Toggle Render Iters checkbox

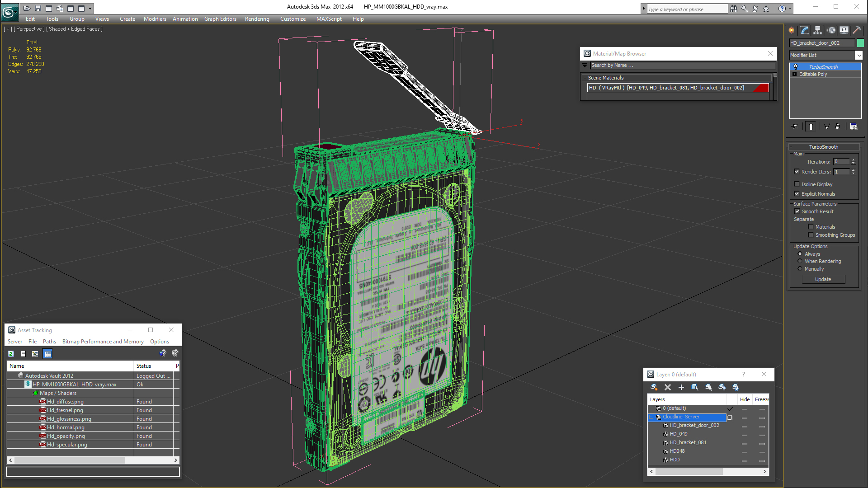pos(797,172)
